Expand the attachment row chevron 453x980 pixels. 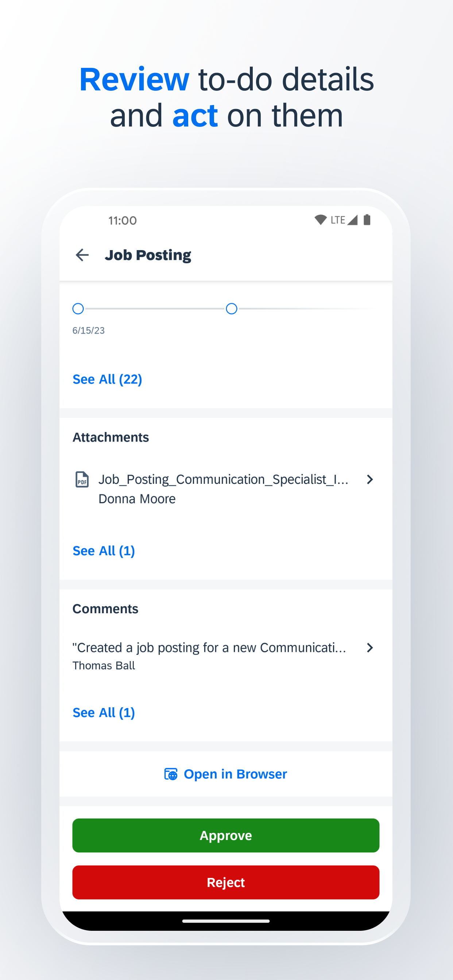(x=369, y=479)
